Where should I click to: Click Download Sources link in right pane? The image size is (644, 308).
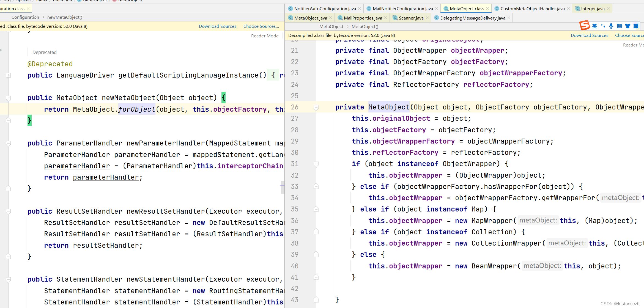click(589, 35)
